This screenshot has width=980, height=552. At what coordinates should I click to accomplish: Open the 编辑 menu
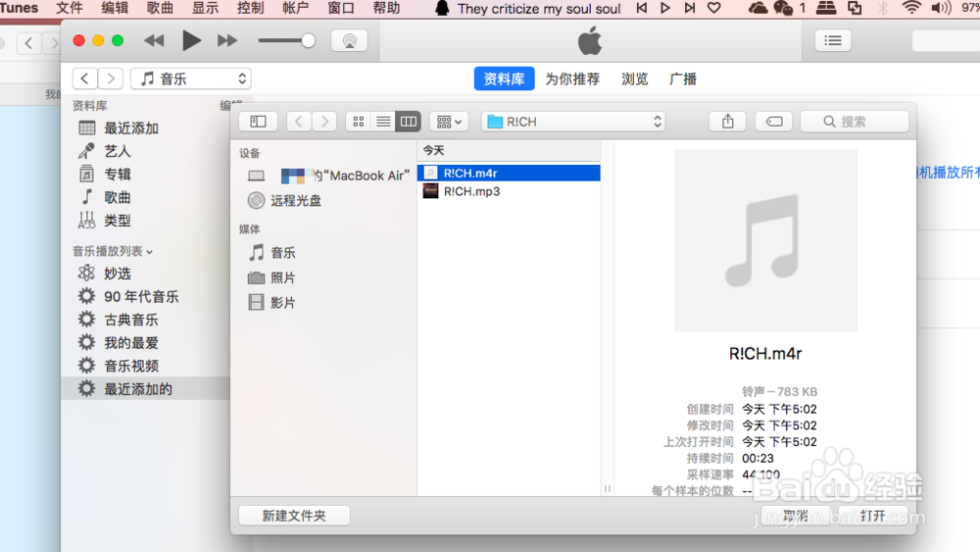[x=115, y=8]
